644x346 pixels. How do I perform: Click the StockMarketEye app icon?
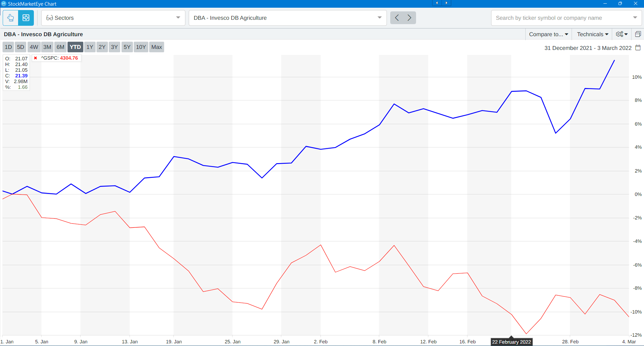point(4,4)
